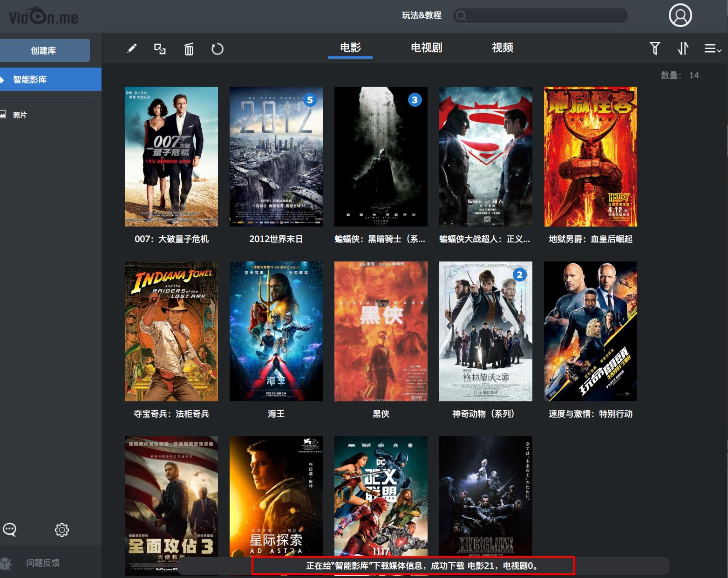The image size is (728, 578).
Task: Open 玩法&教程 link
Action: [422, 15]
